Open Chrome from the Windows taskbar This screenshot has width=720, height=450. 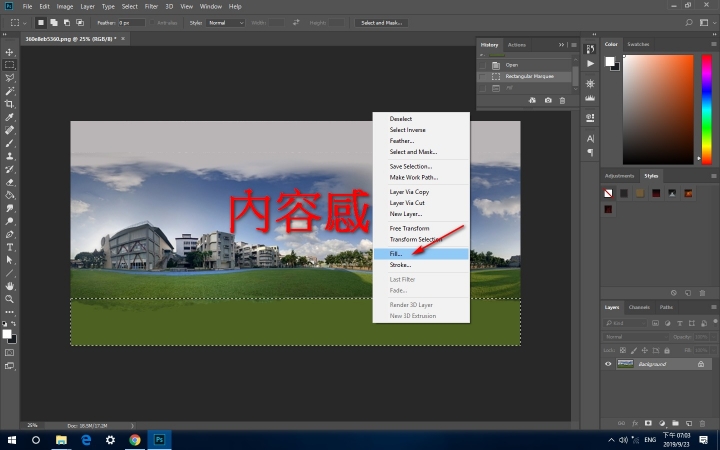(134, 439)
